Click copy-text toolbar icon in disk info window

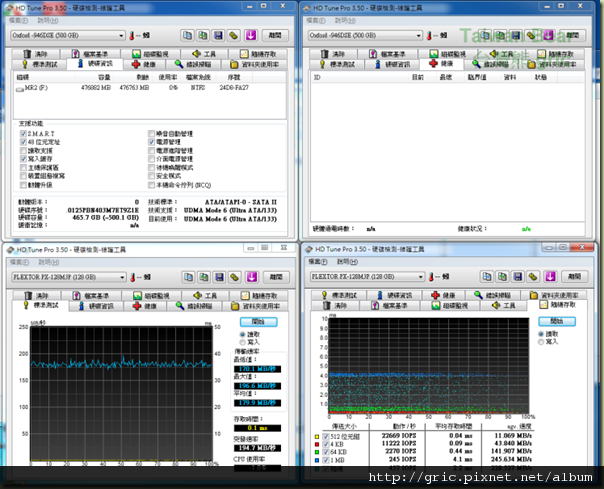190,34
